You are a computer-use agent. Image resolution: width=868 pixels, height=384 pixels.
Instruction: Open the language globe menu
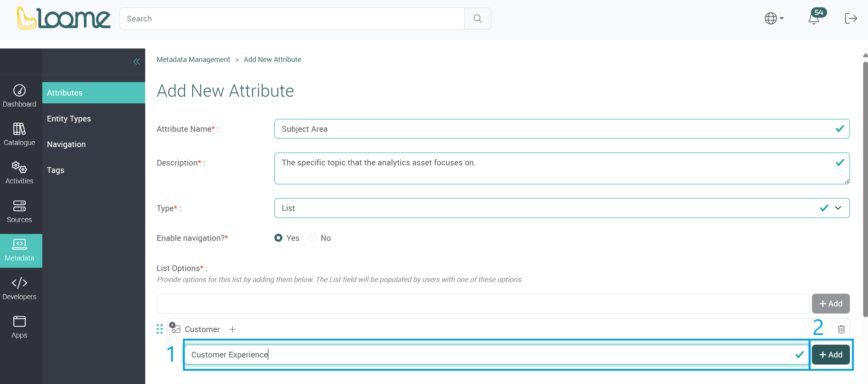coord(774,18)
